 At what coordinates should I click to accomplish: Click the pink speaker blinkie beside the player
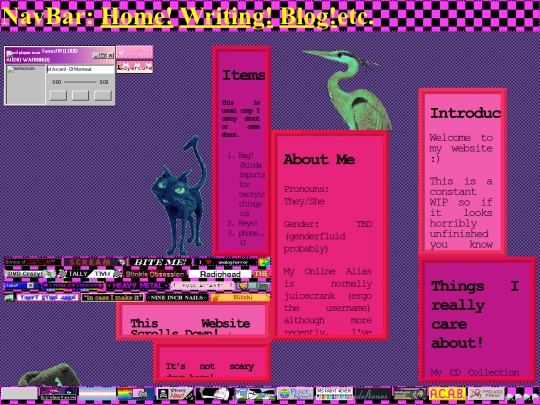click(135, 52)
